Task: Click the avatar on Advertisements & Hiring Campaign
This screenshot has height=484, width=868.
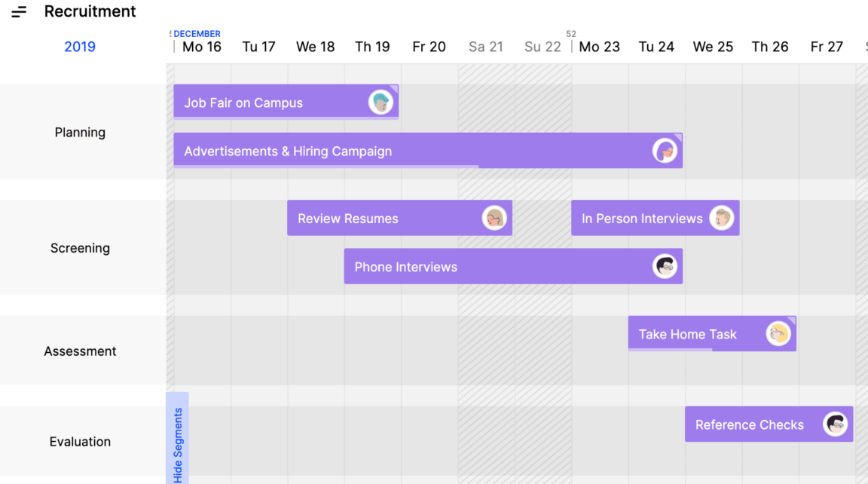Action: pyautogui.click(x=665, y=151)
